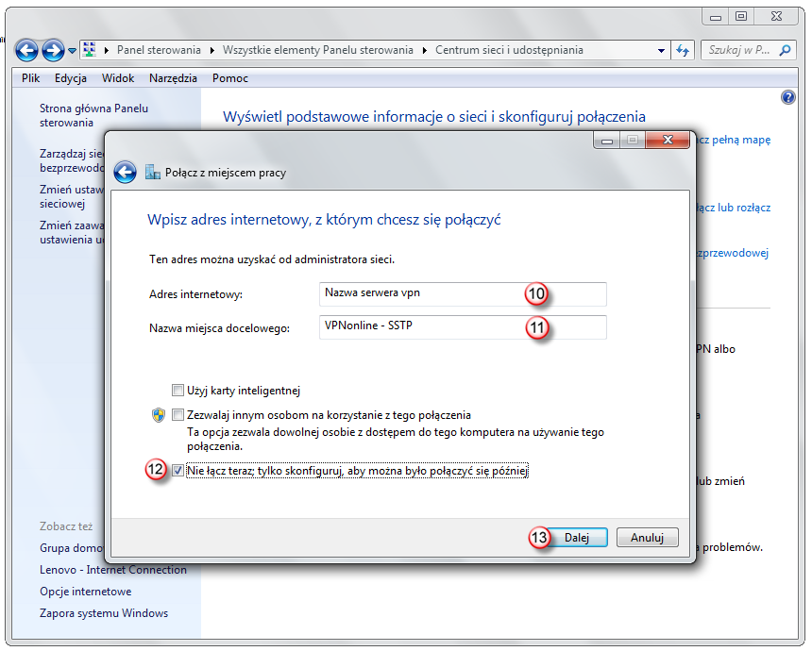Click Explorer's Forward navigation arrow

click(53, 51)
